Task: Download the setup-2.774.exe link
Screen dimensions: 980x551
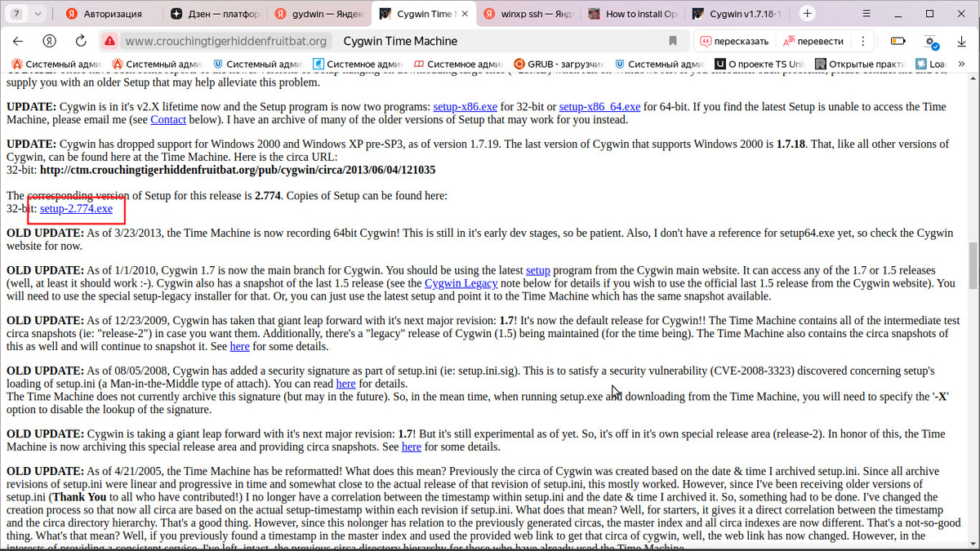Action: (x=77, y=208)
